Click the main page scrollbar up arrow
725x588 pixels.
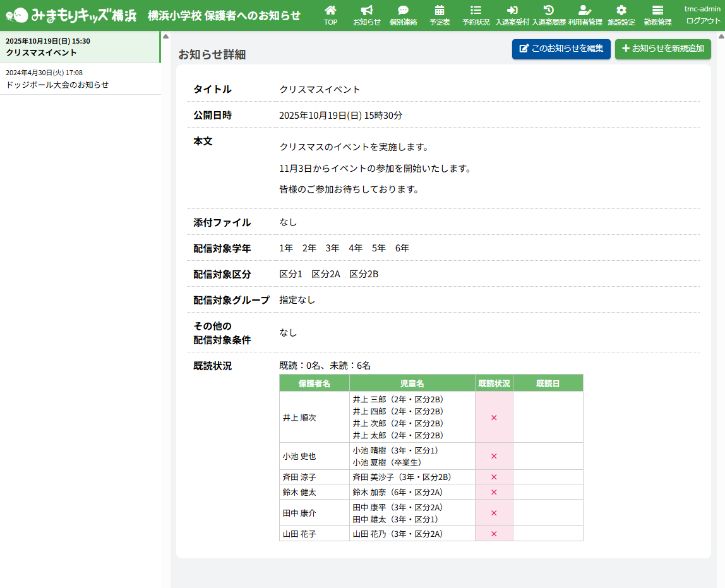click(x=721, y=36)
